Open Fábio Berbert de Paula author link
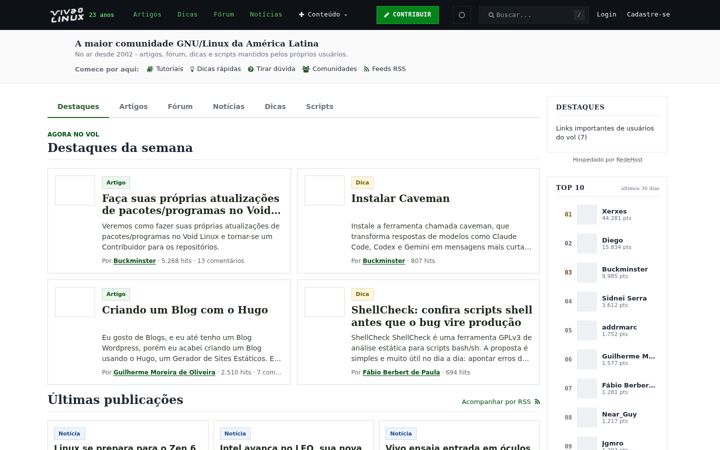 [401, 372]
